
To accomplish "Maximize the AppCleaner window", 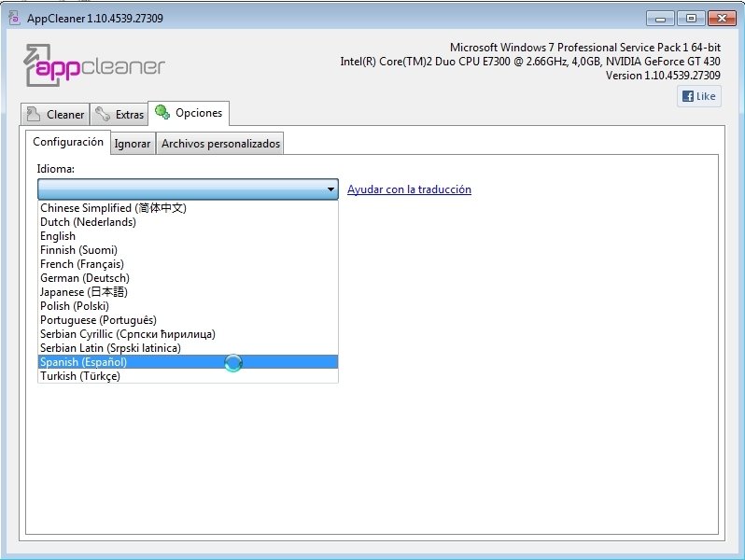I will tap(691, 19).
